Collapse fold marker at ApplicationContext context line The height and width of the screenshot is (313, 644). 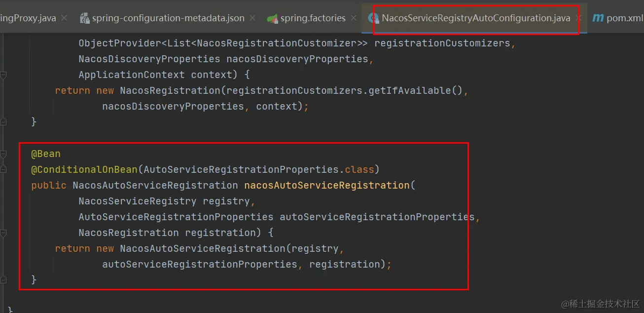3,75
